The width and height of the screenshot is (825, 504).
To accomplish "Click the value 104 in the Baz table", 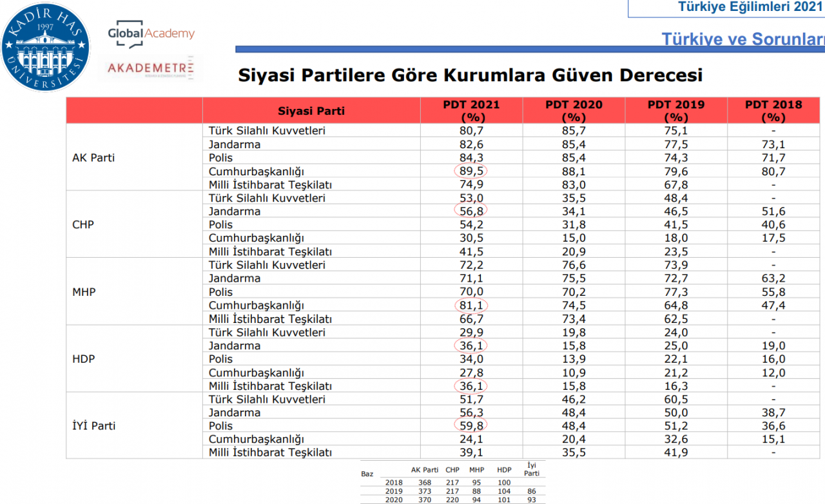I will pos(504,491).
